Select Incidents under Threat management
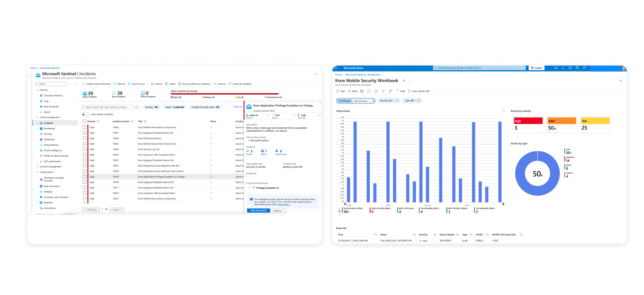The width and height of the screenshot is (644, 295). tap(48, 123)
